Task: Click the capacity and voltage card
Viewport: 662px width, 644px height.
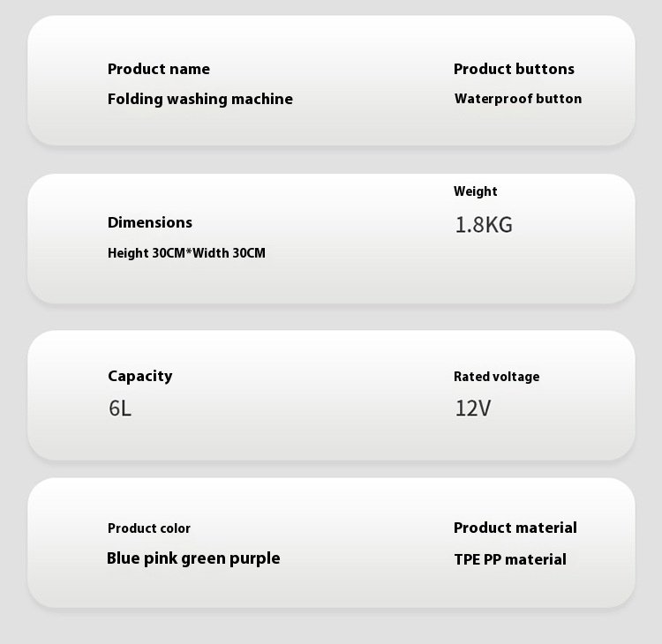Action: tap(331, 395)
